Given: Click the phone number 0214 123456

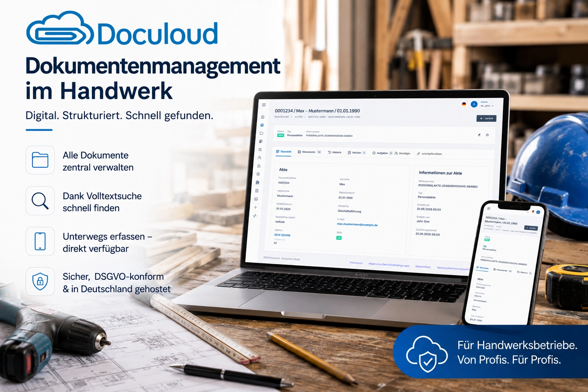Looking at the screenshot, I should pos(283,235).
